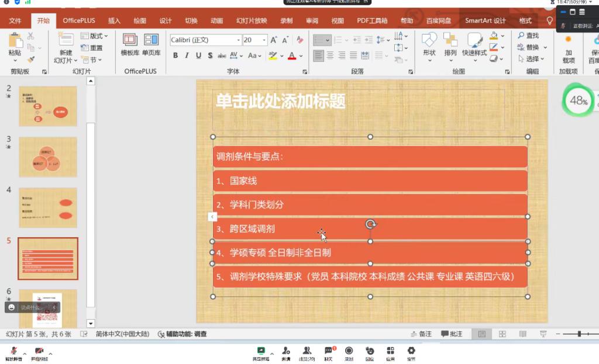Screen dimensions: 599x364
Task: Click the Bold formatting icon
Action: pos(175,56)
